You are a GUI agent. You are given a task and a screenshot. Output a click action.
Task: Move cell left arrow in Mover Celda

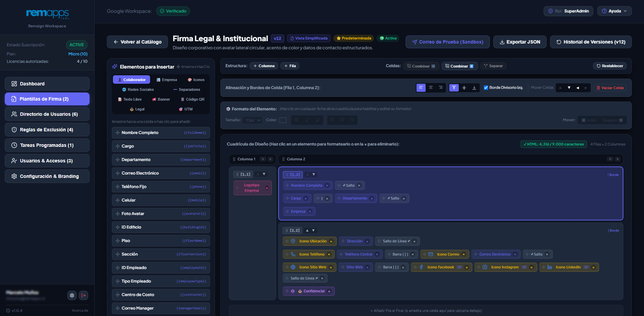pos(577,88)
